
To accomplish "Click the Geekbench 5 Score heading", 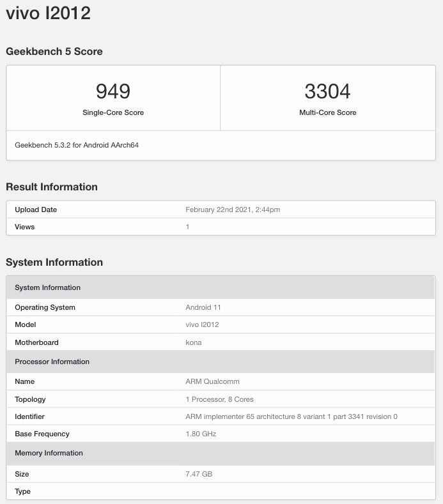I will click(x=54, y=52).
